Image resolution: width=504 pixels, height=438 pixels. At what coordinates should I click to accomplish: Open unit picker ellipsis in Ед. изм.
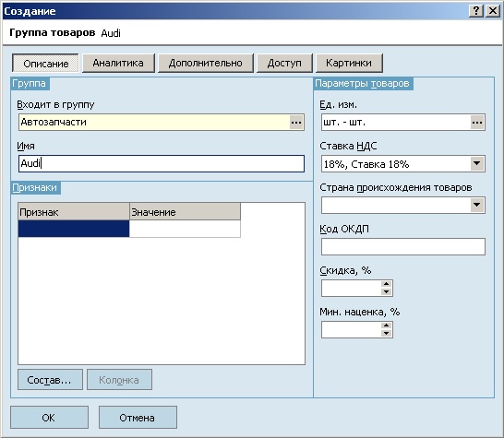point(477,122)
